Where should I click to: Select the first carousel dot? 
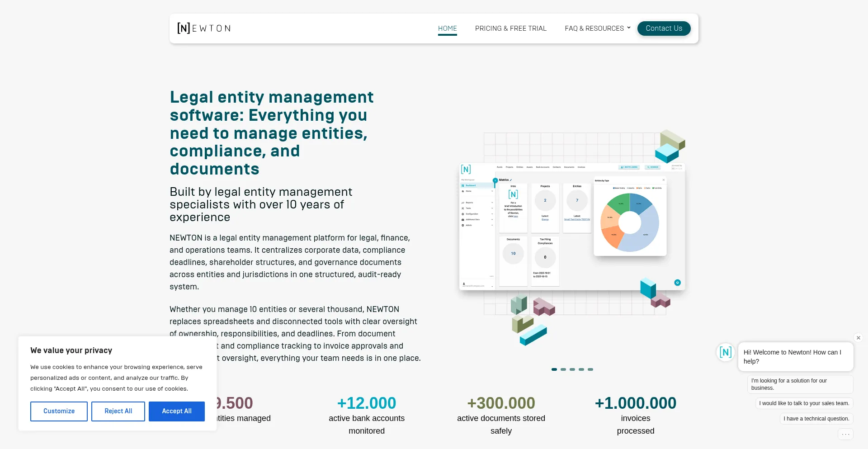pyautogui.click(x=554, y=369)
